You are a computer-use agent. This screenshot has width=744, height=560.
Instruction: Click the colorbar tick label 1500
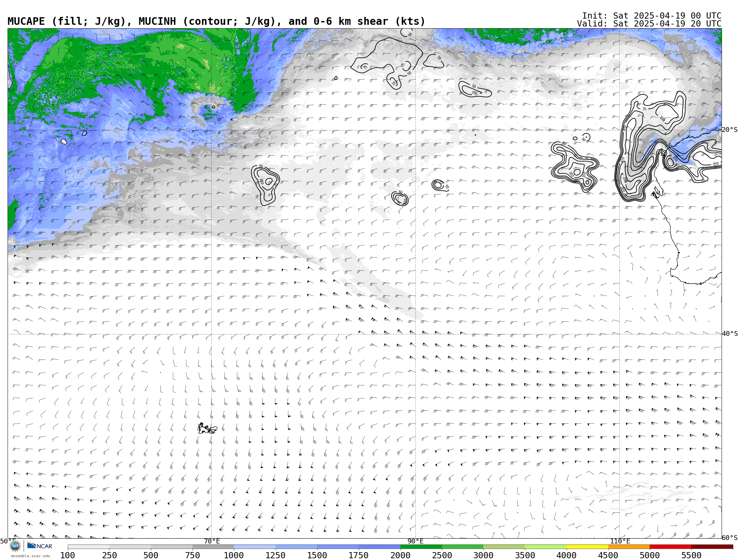317,555
